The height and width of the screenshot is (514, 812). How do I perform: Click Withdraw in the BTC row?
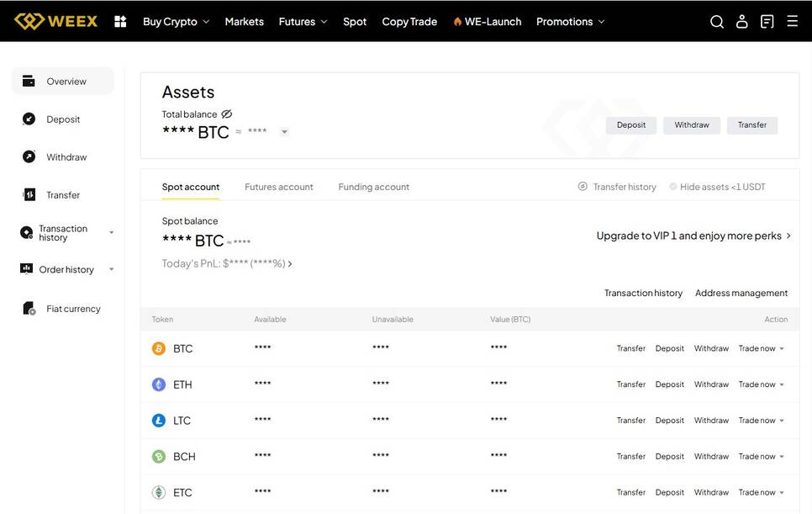[711, 348]
